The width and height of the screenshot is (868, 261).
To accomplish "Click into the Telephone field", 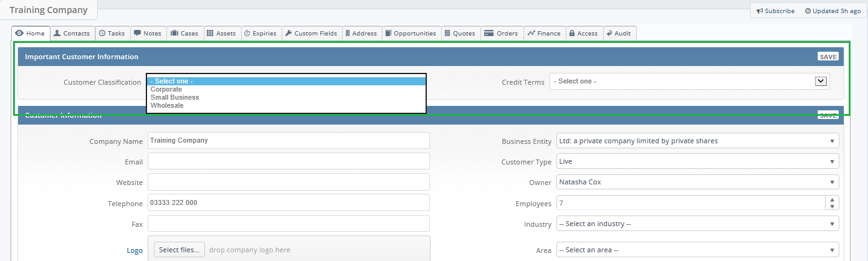I will pos(289,202).
